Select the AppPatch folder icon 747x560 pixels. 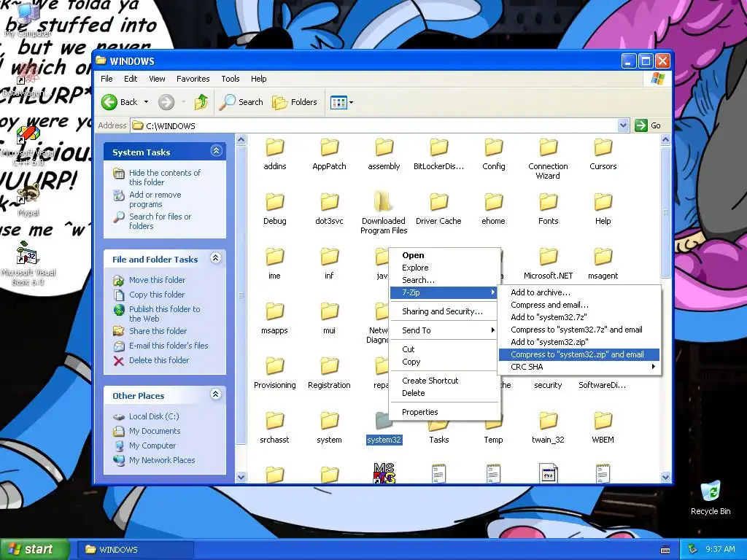pyautogui.click(x=329, y=147)
